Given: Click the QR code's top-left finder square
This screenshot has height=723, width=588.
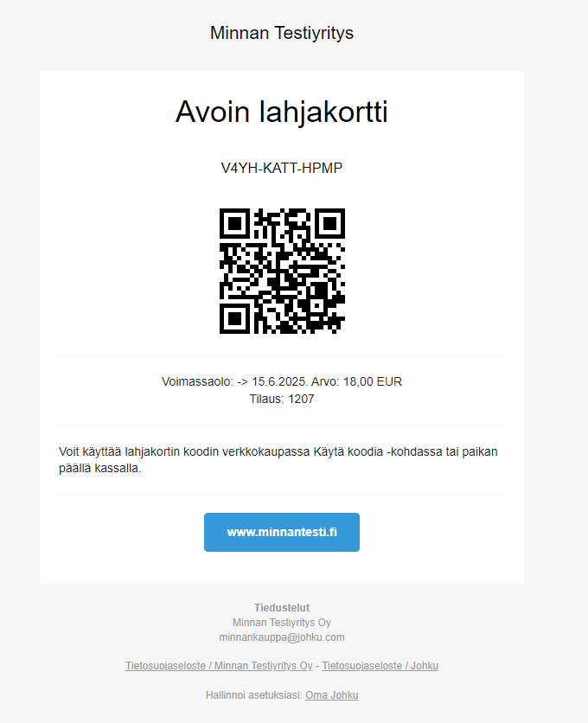Looking at the screenshot, I should (234, 224).
